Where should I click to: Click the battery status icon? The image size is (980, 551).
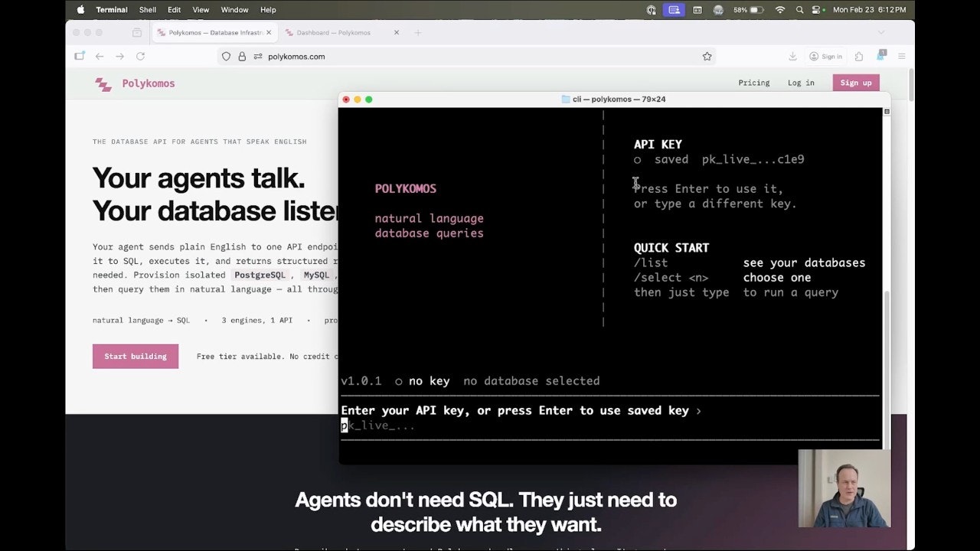(x=757, y=10)
